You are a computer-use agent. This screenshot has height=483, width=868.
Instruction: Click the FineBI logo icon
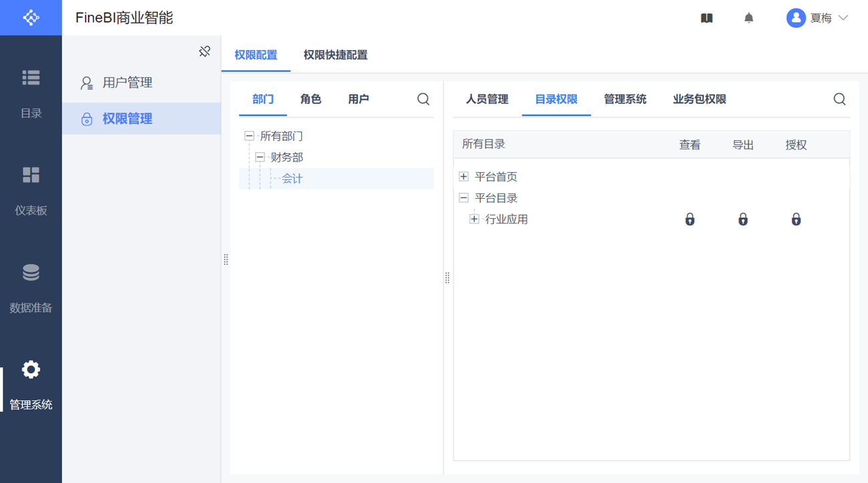click(31, 18)
